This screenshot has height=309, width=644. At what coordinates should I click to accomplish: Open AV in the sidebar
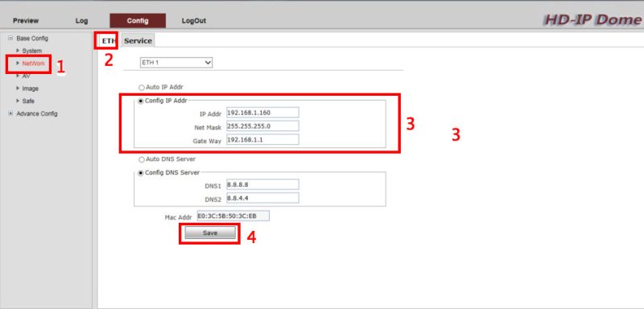point(26,76)
